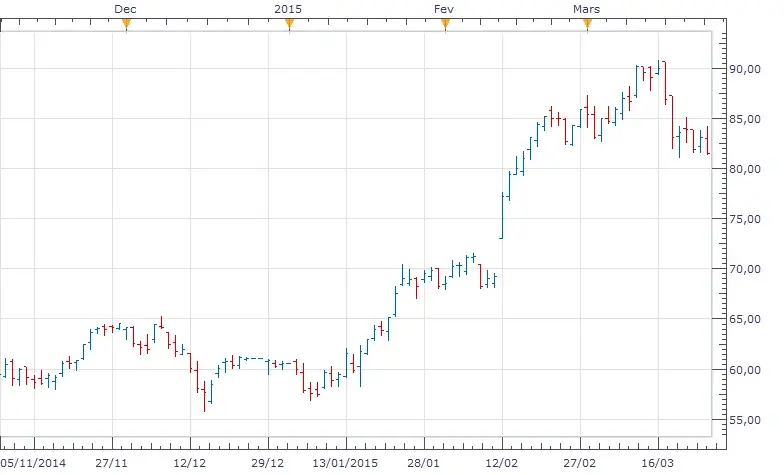784x475 pixels.
Task: Select the 28/01 date on the axis
Action: (x=424, y=464)
